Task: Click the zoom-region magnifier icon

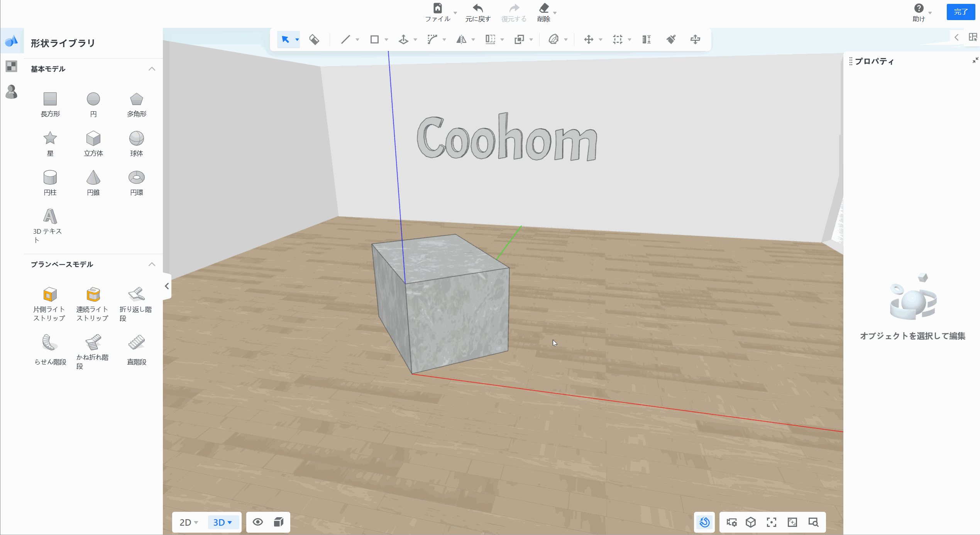Action: click(x=813, y=522)
